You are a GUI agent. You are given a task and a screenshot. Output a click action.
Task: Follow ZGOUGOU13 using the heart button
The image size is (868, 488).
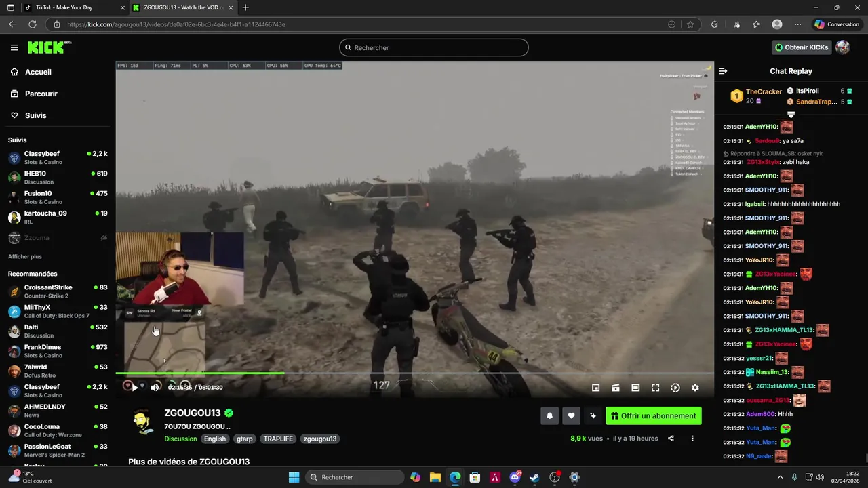point(571,416)
